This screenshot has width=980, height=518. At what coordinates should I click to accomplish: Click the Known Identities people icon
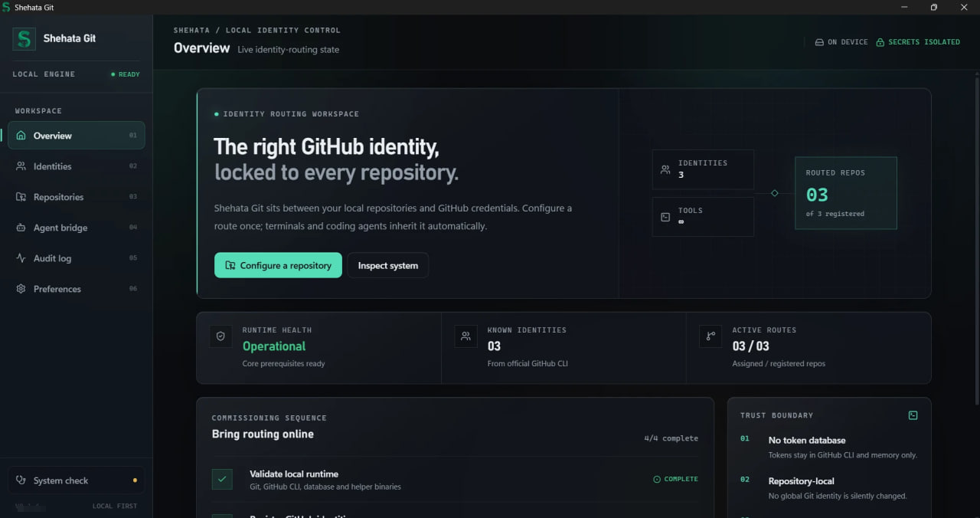pos(465,336)
